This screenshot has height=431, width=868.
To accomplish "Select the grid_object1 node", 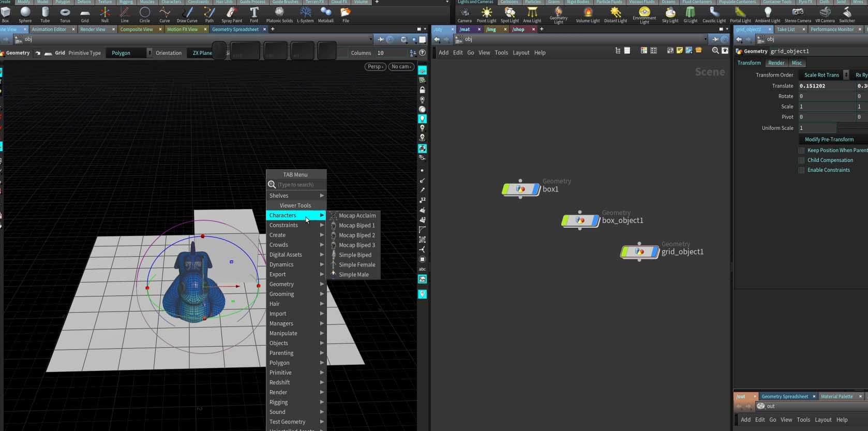I will [639, 251].
